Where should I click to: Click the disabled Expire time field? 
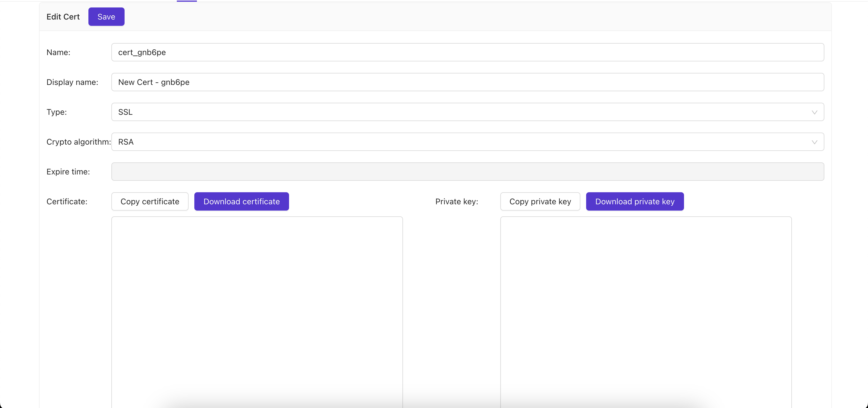tap(467, 172)
